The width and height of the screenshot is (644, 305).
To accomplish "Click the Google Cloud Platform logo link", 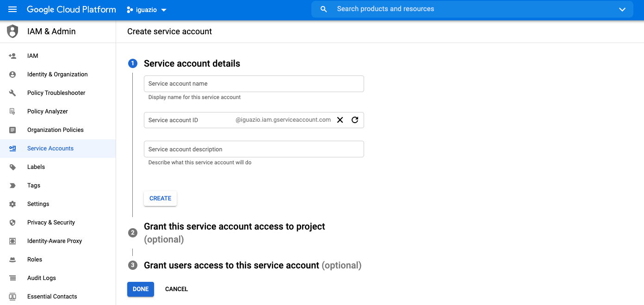I will pos(71,9).
